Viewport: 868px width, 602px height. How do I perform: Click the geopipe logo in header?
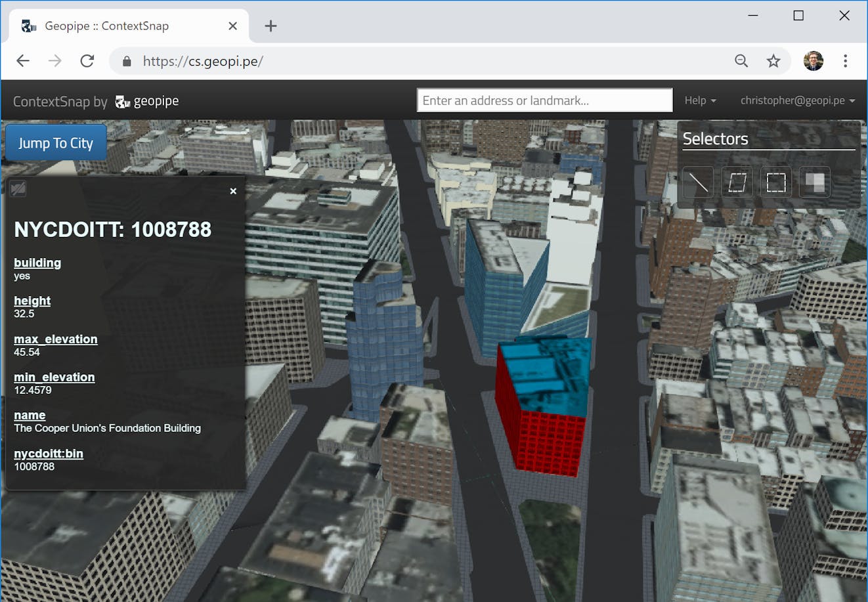147,101
